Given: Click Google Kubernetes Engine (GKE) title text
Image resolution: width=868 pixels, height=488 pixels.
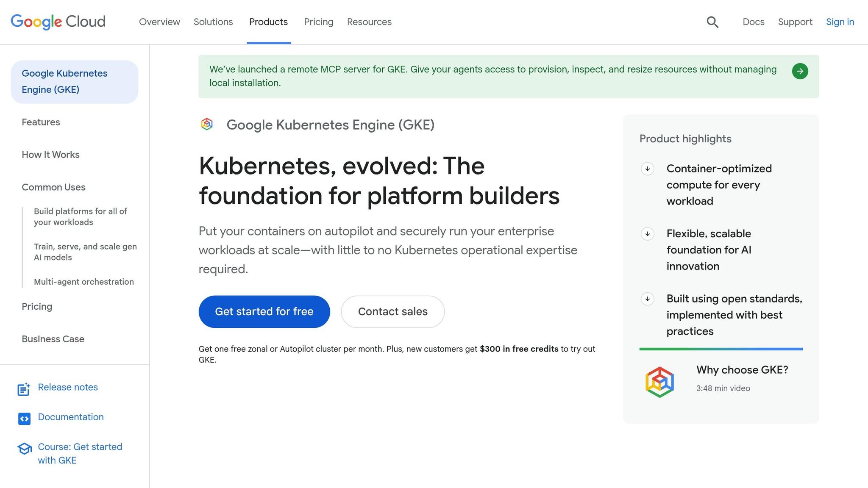Looking at the screenshot, I should tap(331, 125).
